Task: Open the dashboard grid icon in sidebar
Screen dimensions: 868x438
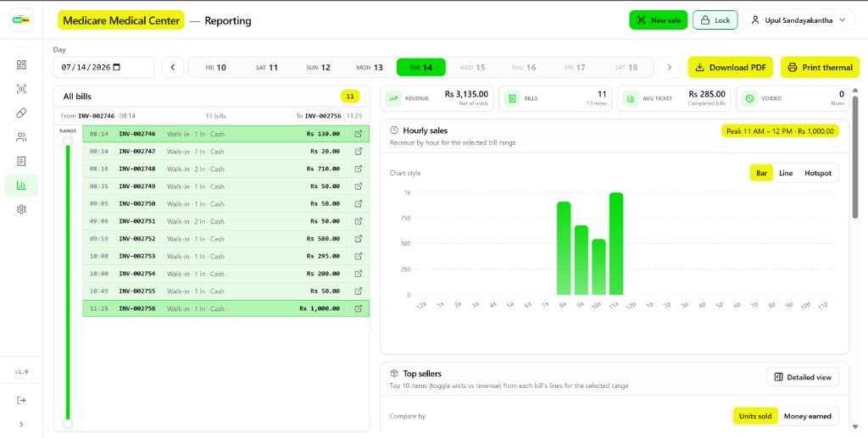Action: tap(21, 64)
